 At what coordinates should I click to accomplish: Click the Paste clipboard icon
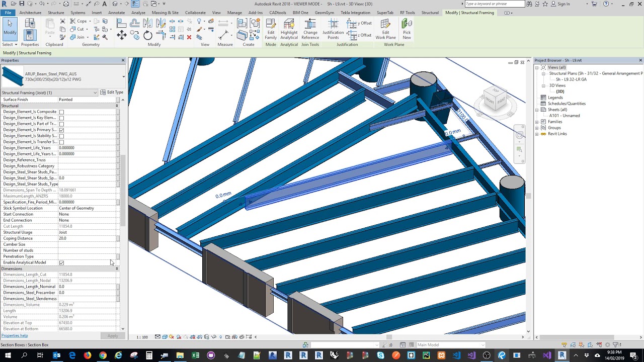(x=50, y=27)
